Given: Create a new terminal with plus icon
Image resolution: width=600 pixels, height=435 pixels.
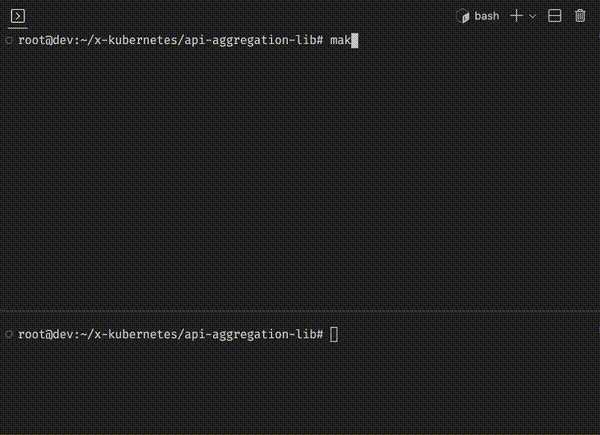Looking at the screenshot, I should pyautogui.click(x=516, y=16).
